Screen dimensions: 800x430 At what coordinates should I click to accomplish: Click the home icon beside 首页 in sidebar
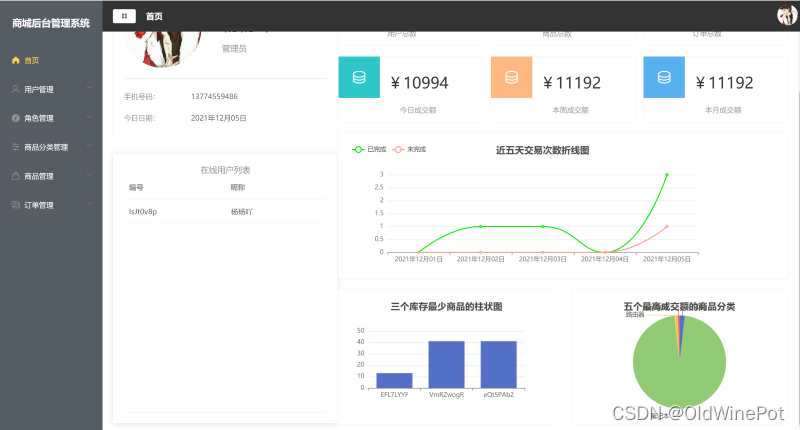pos(15,60)
